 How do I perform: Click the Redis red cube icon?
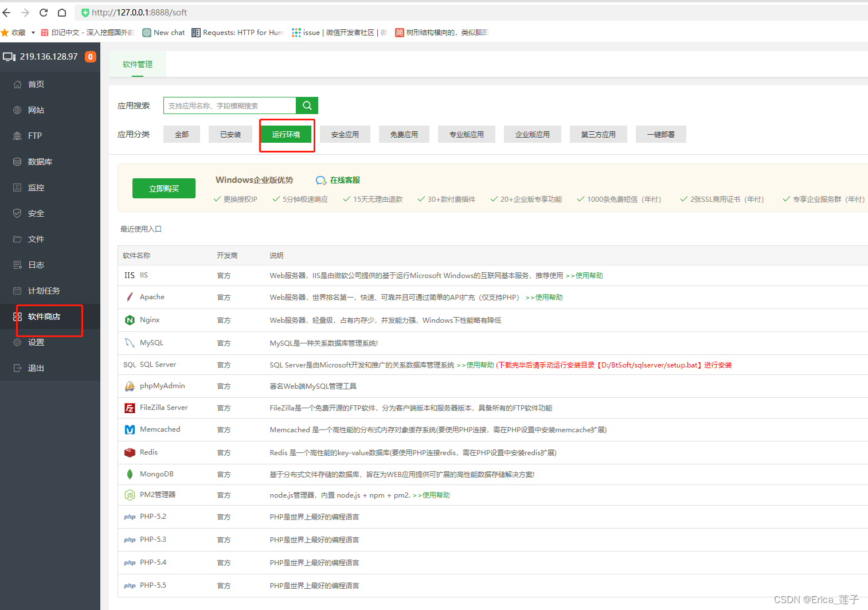130,452
